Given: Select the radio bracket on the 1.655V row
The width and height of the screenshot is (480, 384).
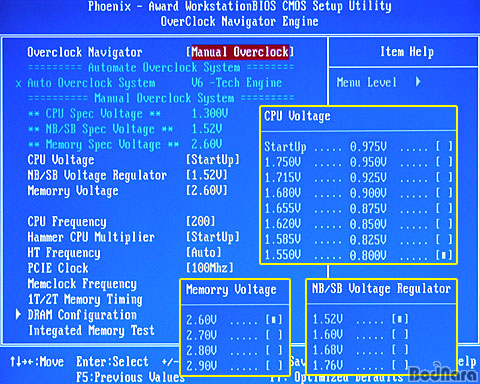Looking at the screenshot, I should coord(444,208).
